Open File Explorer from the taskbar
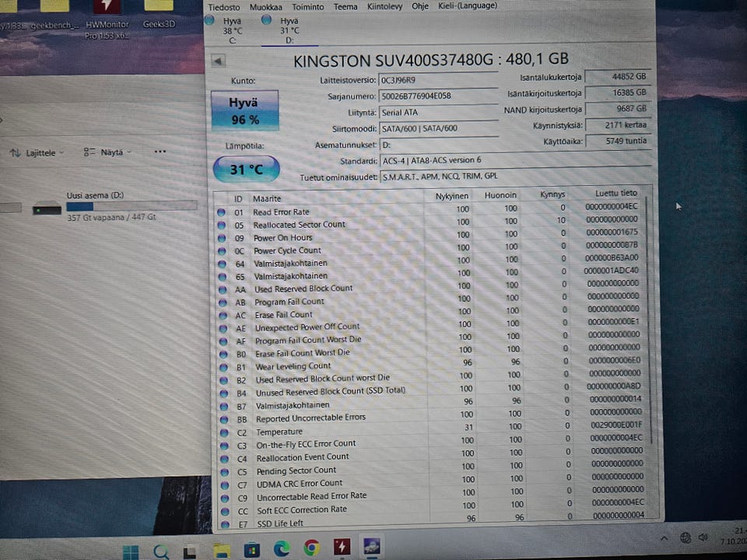Viewport: 747px width, 560px height. [222, 551]
